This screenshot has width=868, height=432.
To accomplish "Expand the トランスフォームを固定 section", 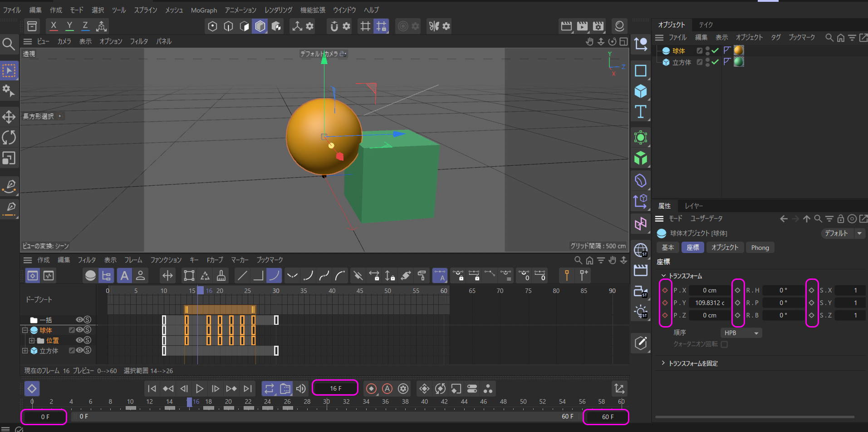I will (x=663, y=363).
